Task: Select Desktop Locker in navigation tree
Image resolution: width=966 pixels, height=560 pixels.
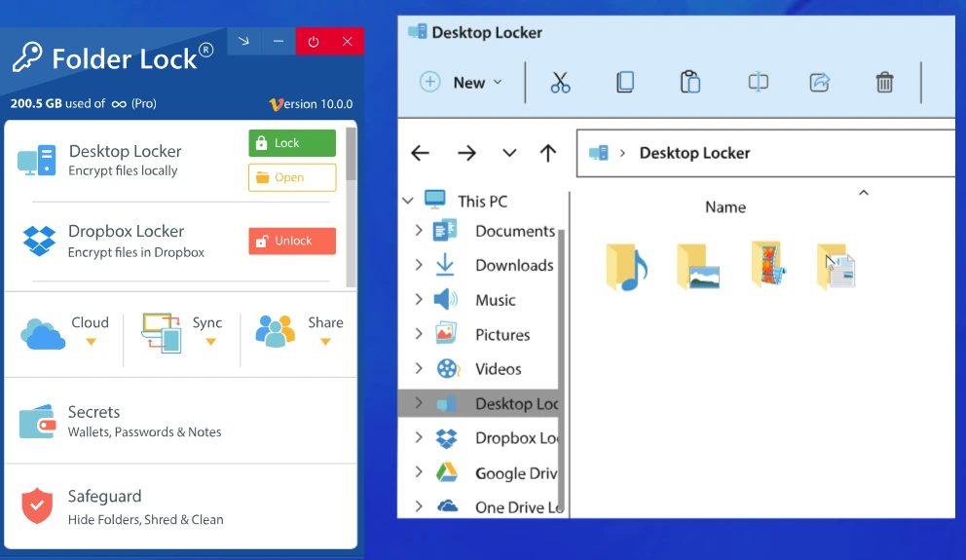Action: [479, 403]
